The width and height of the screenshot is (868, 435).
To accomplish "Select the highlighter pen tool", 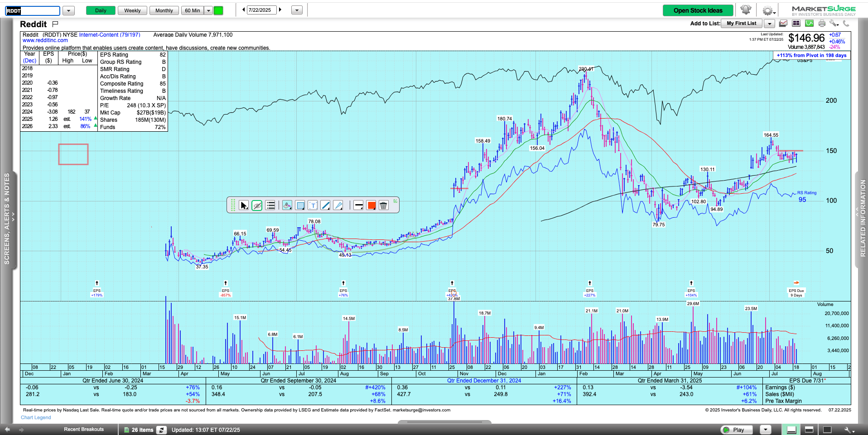I will (x=338, y=206).
